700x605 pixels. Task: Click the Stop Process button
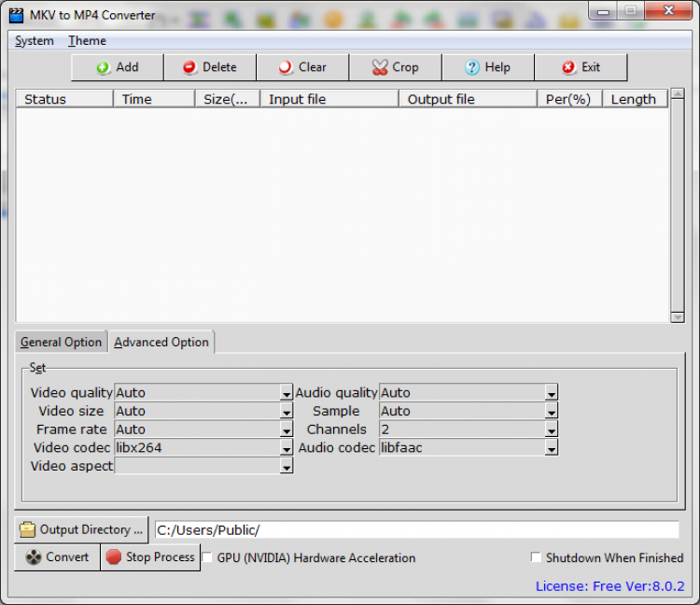pos(150,556)
